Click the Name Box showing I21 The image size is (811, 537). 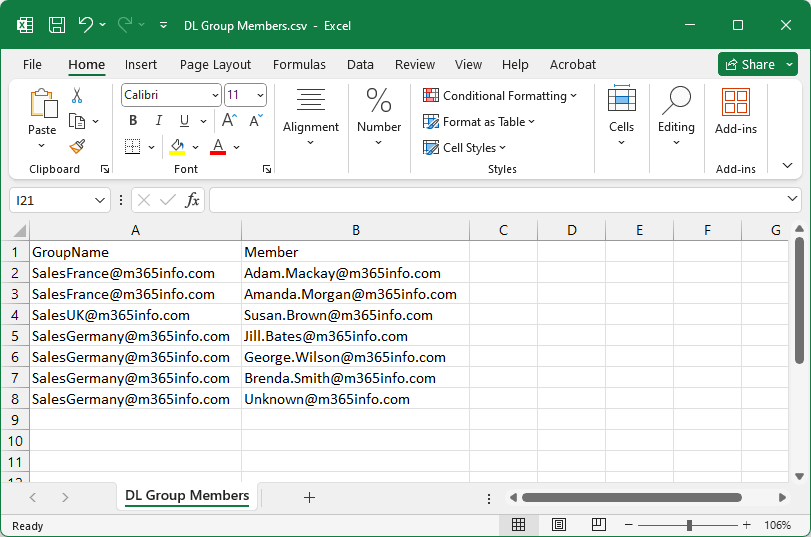point(60,200)
